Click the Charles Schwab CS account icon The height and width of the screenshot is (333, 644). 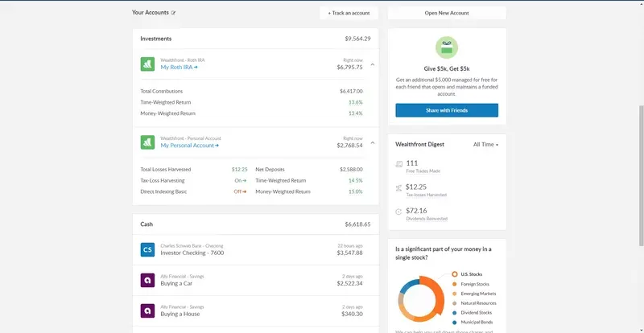point(147,249)
